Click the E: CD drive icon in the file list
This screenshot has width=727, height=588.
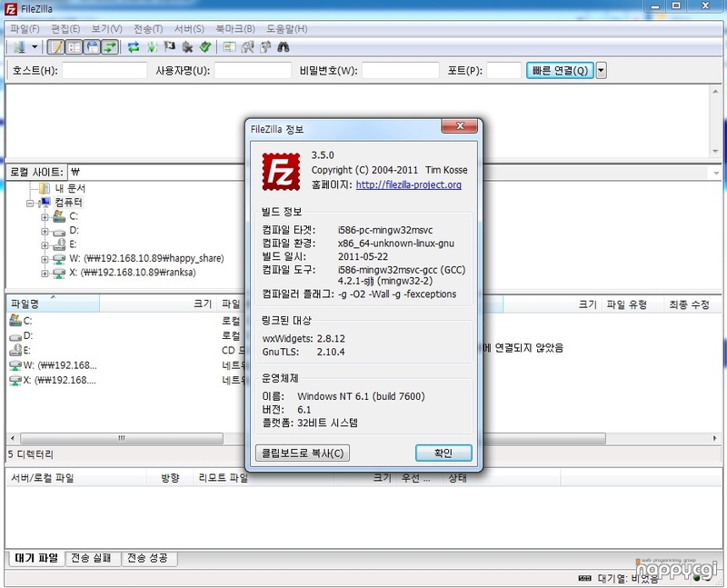15,350
